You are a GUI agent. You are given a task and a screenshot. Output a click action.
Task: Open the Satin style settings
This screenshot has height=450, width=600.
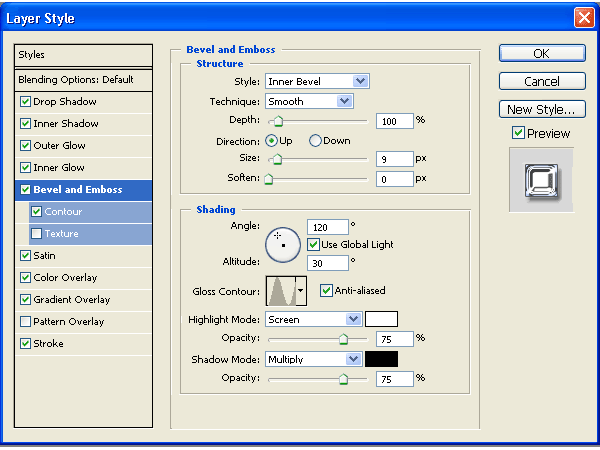point(44,256)
